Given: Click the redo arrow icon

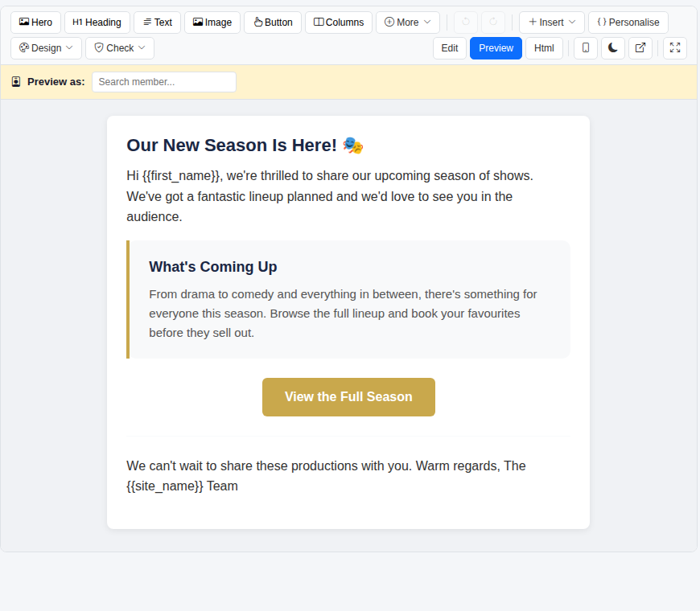Looking at the screenshot, I should [493, 23].
